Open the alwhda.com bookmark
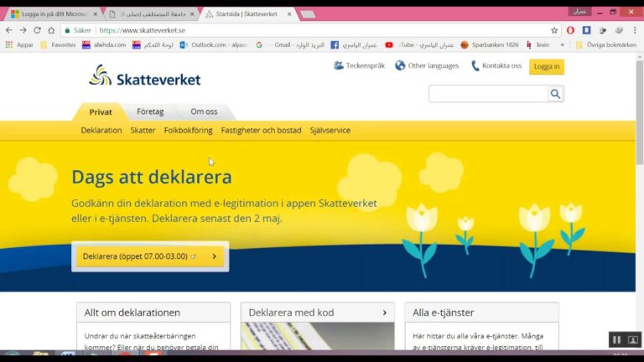 pos(104,44)
